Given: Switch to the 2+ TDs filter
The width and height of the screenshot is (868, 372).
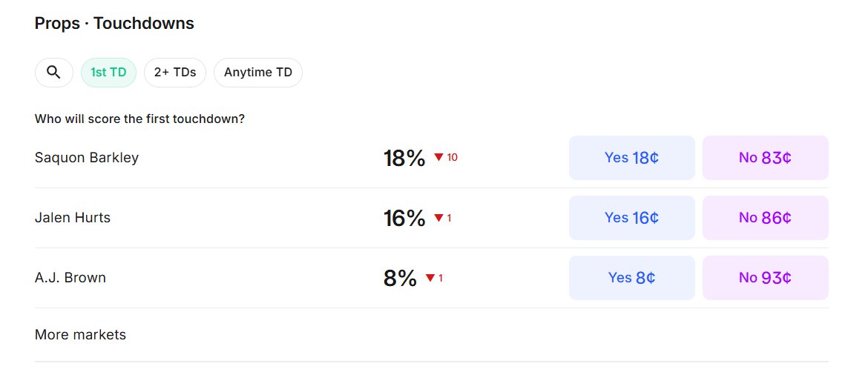Looking at the screenshot, I should coord(175,73).
